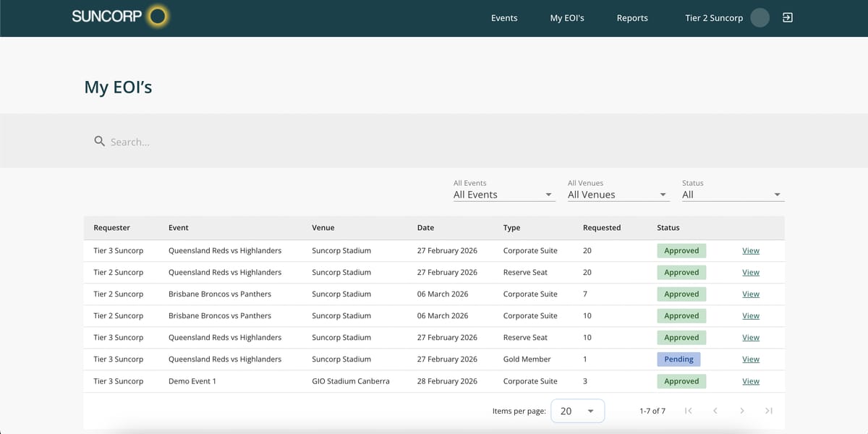Click the Requester column header
The width and height of the screenshot is (868, 434).
[x=112, y=227]
